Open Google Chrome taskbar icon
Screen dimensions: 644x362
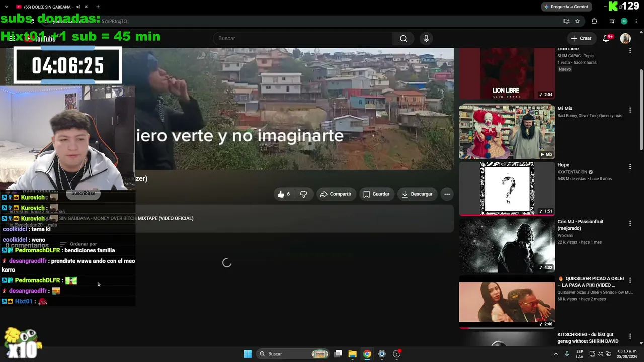367,354
